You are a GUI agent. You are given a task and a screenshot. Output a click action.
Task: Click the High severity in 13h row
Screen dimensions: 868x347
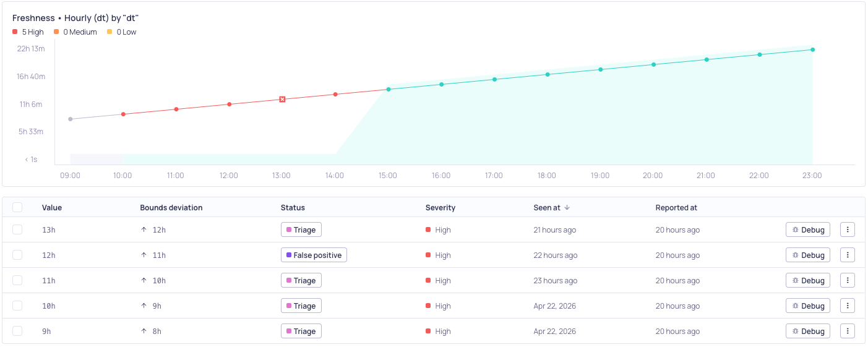438,230
